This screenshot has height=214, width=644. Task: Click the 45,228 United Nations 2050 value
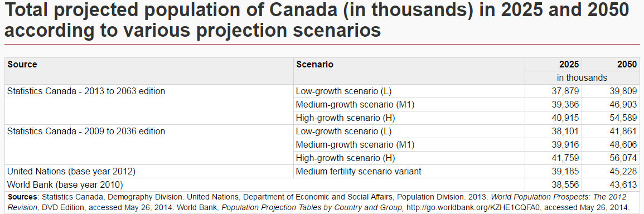coord(611,171)
